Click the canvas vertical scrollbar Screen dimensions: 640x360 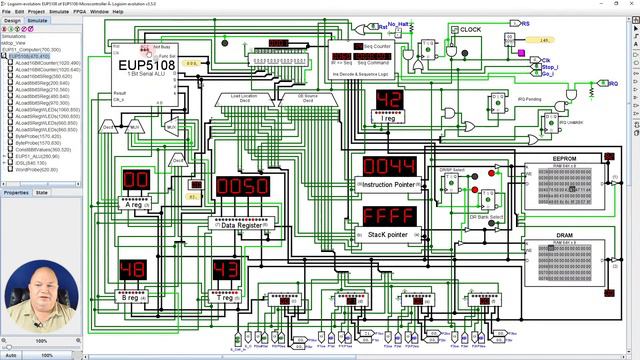pos(630,102)
